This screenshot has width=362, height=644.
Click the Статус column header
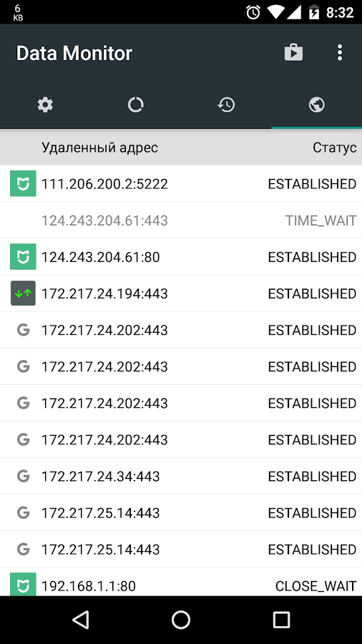pos(335,147)
